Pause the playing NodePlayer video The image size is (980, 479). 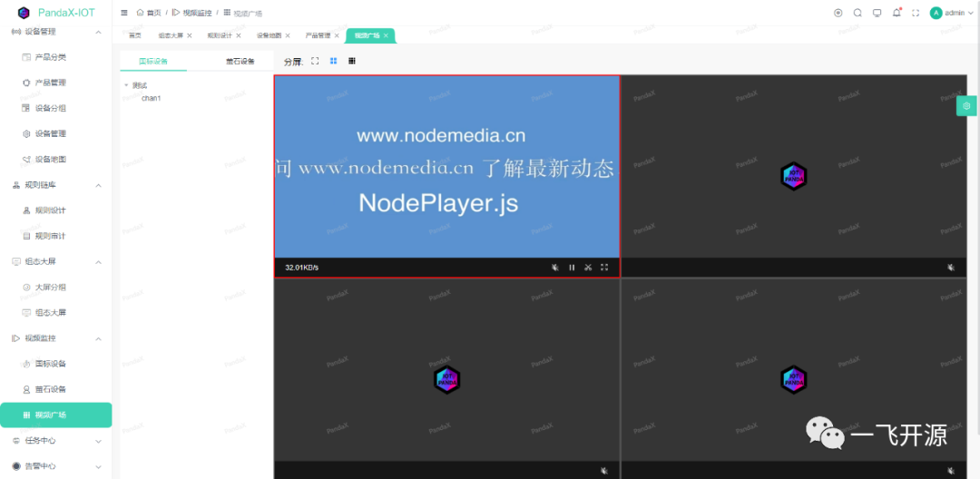click(x=572, y=268)
